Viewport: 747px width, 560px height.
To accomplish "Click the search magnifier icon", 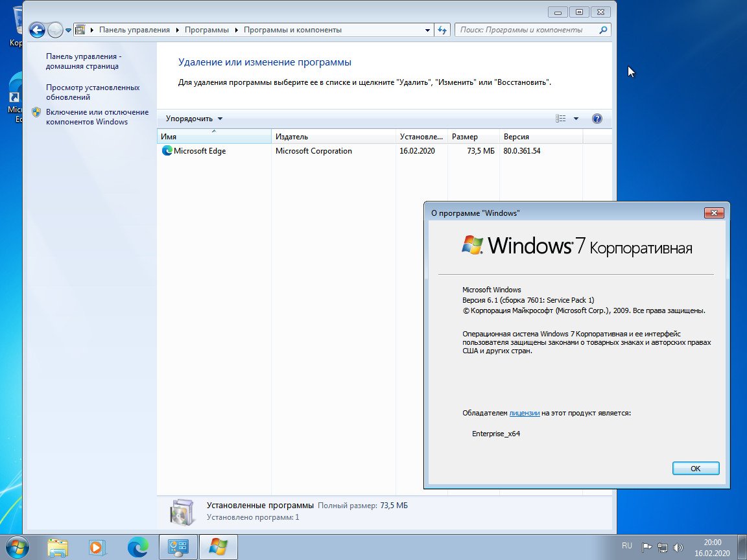I will tap(603, 30).
